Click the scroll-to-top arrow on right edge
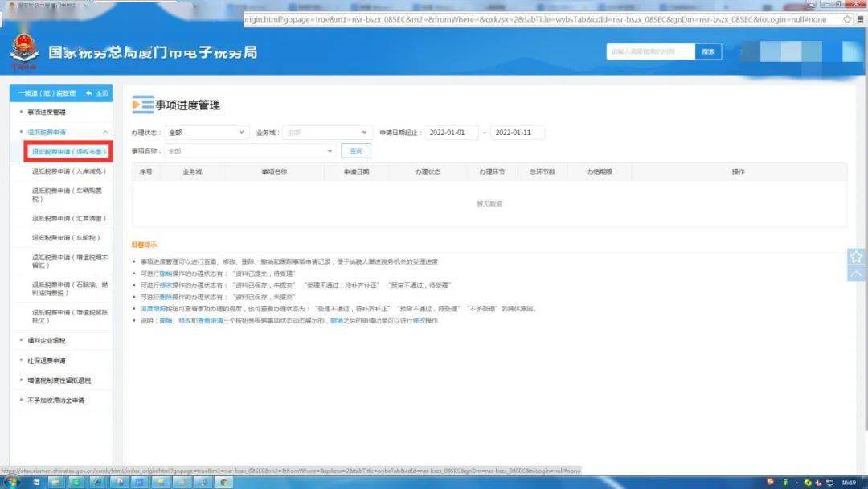Viewport: 868px width, 489px height. [x=856, y=273]
